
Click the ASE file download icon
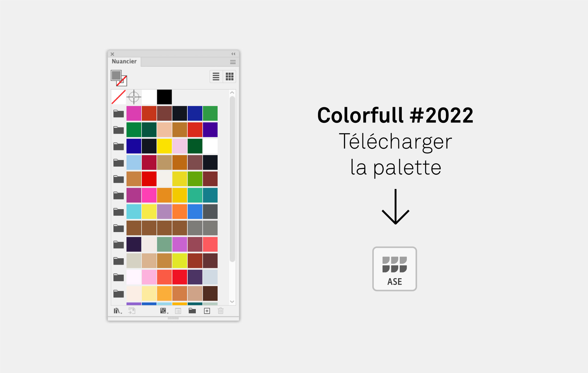pyautogui.click(x=394, y=269)
